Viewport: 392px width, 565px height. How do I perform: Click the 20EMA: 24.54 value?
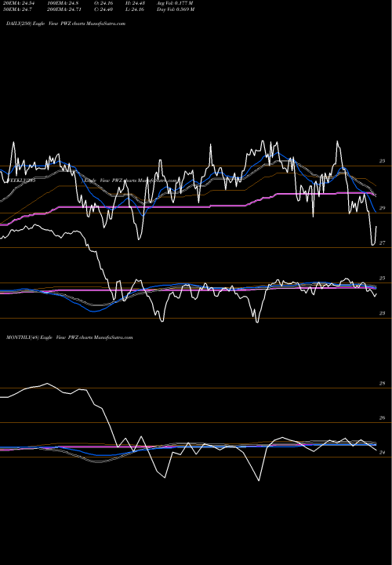pyautogui.click(x=20, y=3)
